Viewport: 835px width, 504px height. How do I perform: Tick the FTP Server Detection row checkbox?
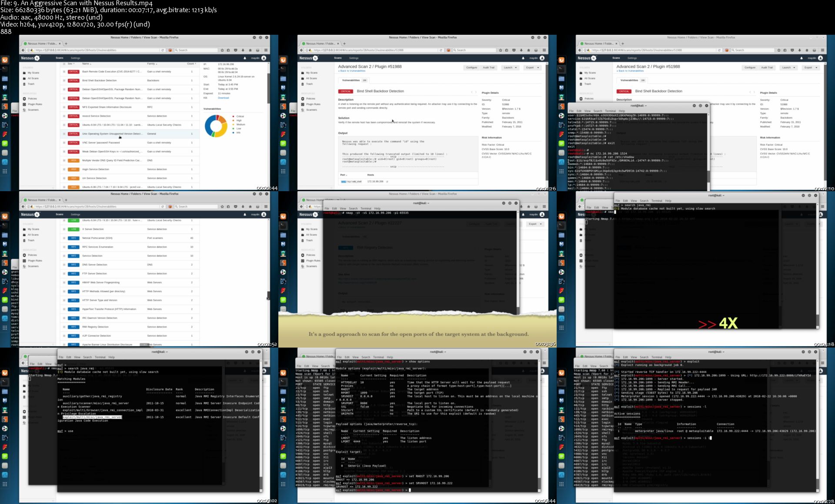pos(64,274)
